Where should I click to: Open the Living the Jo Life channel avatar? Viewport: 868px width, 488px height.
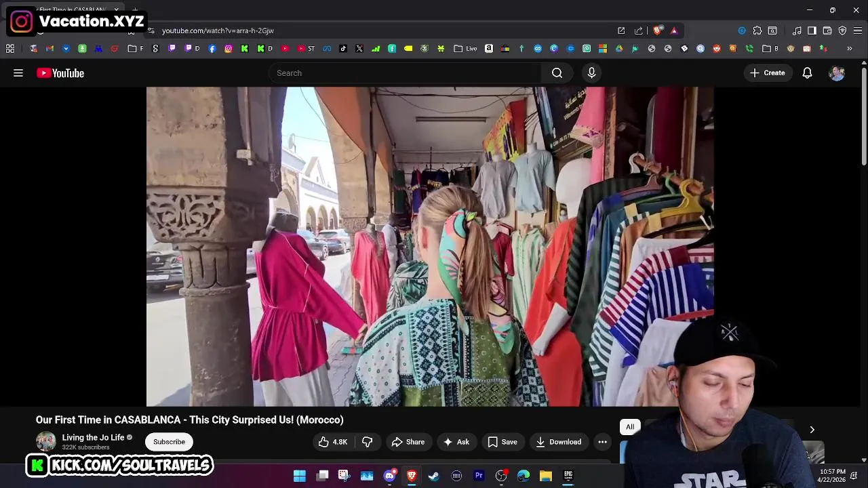45,442
